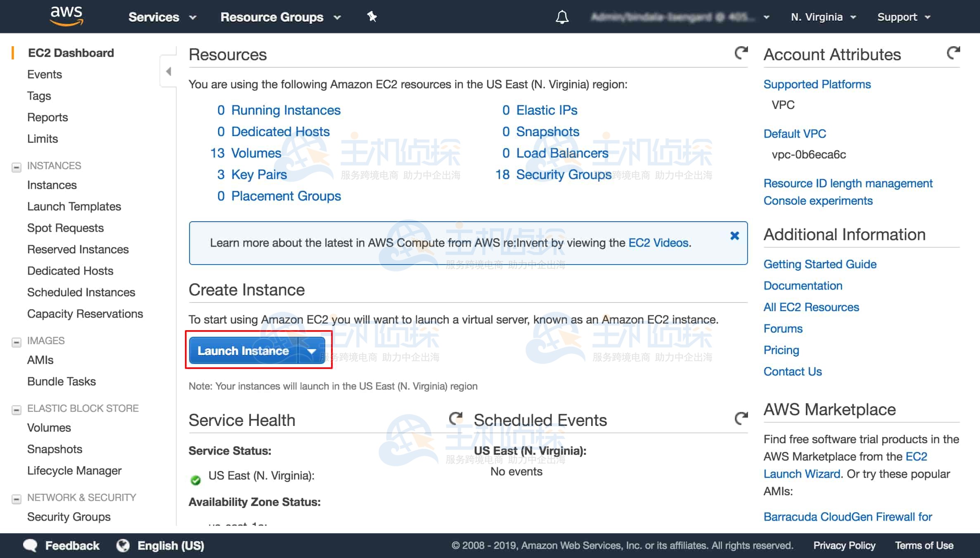Viewport: 980px width, 558px height.
Task: Click the AWS logo home icon
Action: click(x=66, y=17)
